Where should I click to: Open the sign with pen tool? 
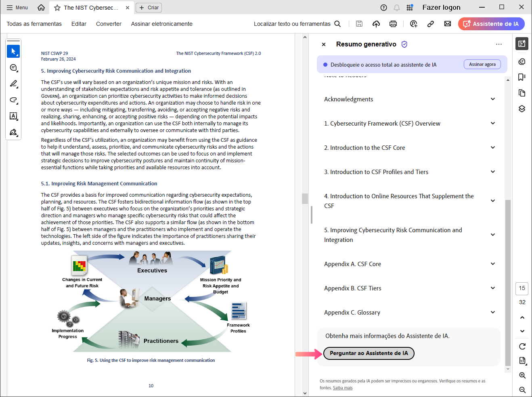13,132
